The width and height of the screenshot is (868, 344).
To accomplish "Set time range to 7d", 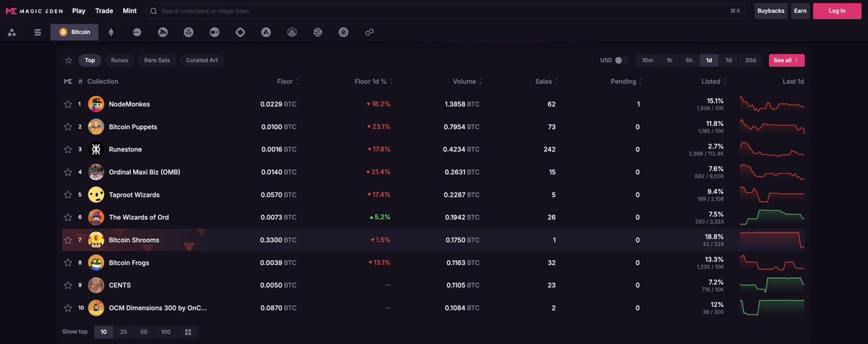I will click(x=728, y=60).
